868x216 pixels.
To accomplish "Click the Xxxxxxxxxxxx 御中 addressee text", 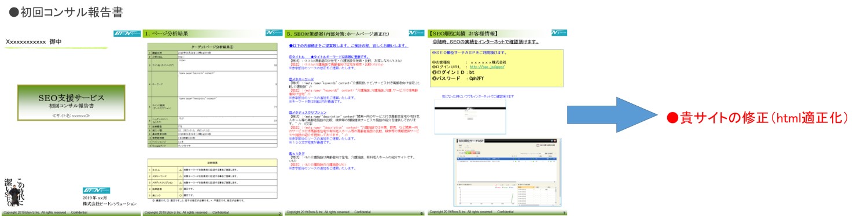I will tap(34, 42).
